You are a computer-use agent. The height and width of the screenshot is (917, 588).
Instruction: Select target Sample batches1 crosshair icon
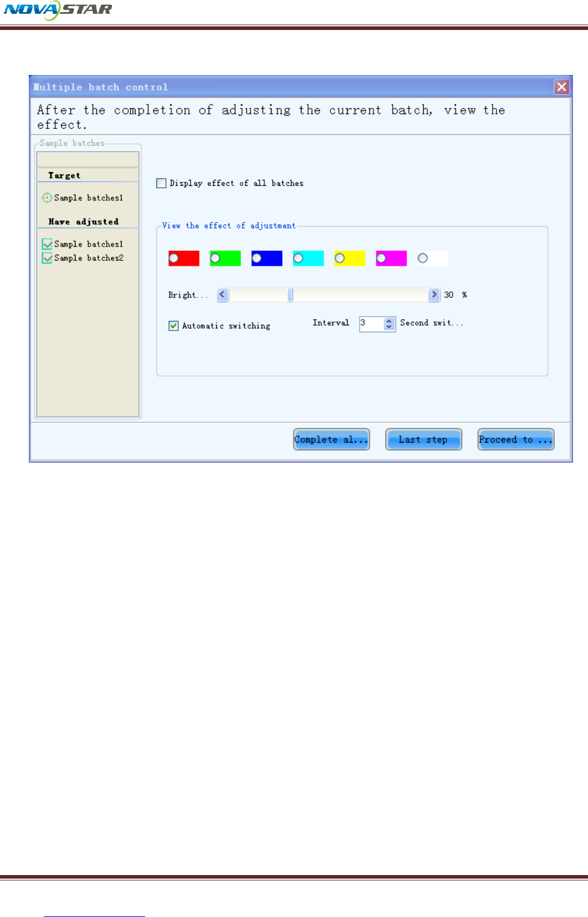tap(47, 197)
